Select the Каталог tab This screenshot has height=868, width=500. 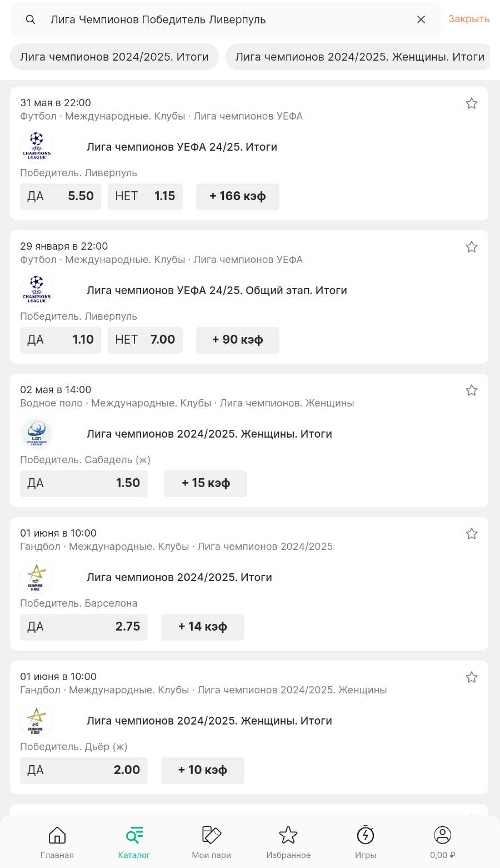134,841
